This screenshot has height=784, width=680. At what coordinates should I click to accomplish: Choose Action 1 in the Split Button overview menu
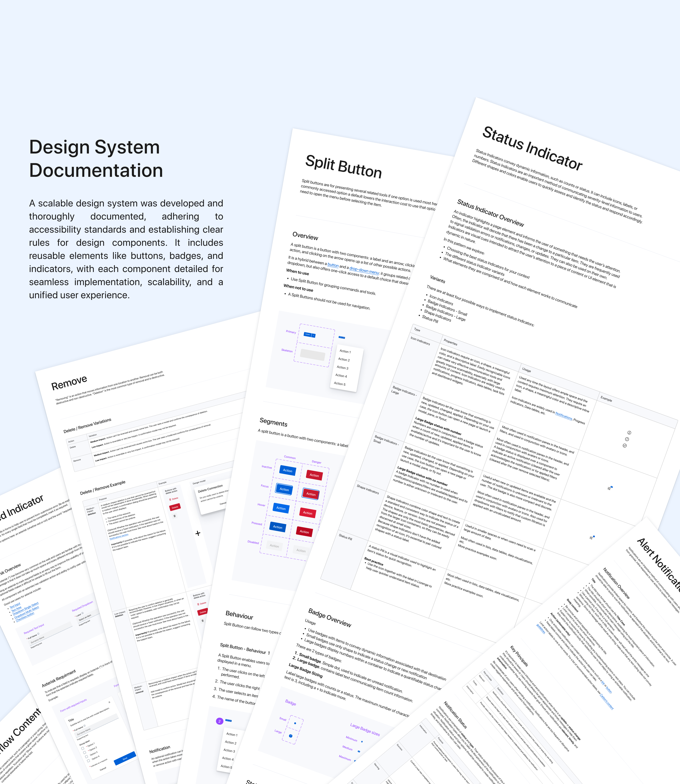point(345,351)
